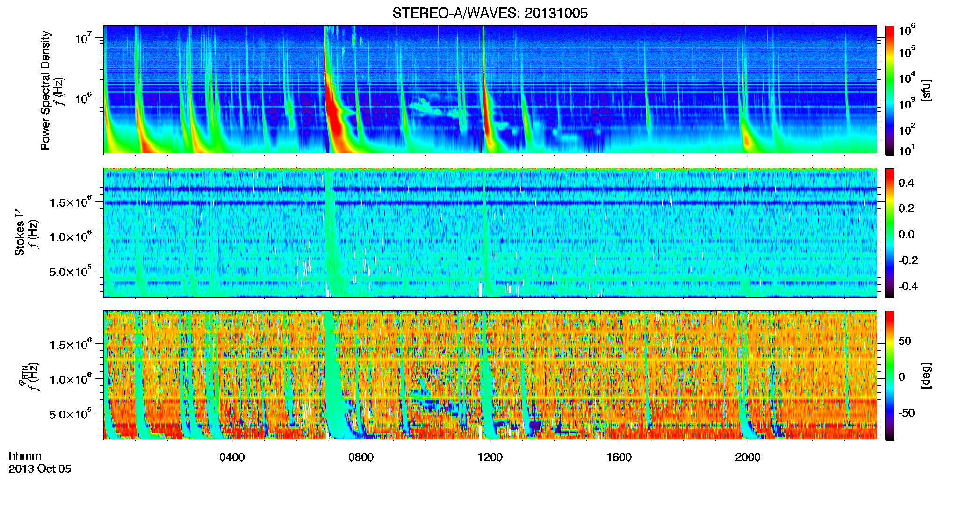Click the phi RTN axis label
The image size is (980, 505).
tap(22, 375)
